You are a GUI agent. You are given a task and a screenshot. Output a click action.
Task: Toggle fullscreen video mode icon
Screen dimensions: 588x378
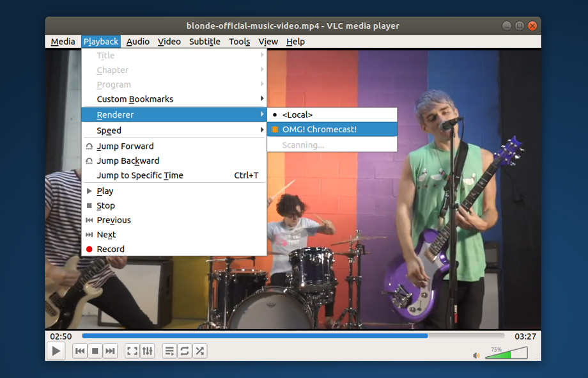(132, 351)
